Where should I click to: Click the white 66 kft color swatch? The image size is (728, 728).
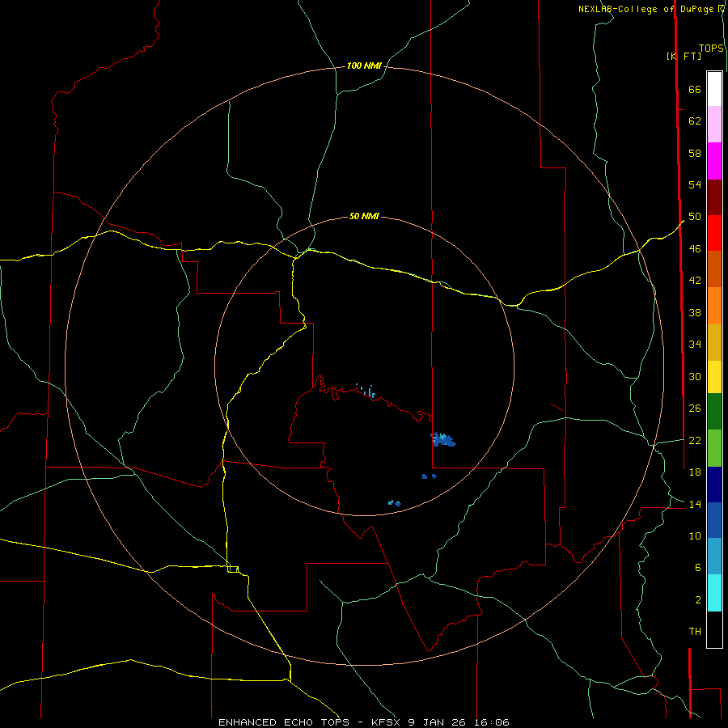714,89
